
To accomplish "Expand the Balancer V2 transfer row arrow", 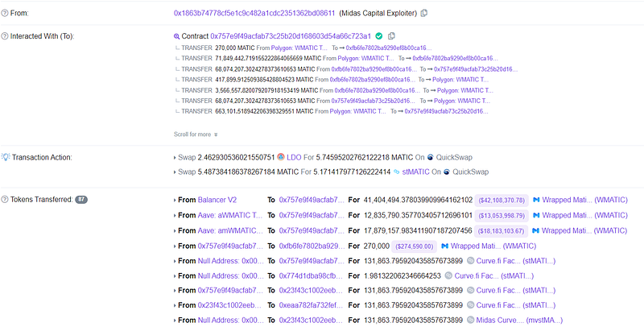I will tap(175, 199).
